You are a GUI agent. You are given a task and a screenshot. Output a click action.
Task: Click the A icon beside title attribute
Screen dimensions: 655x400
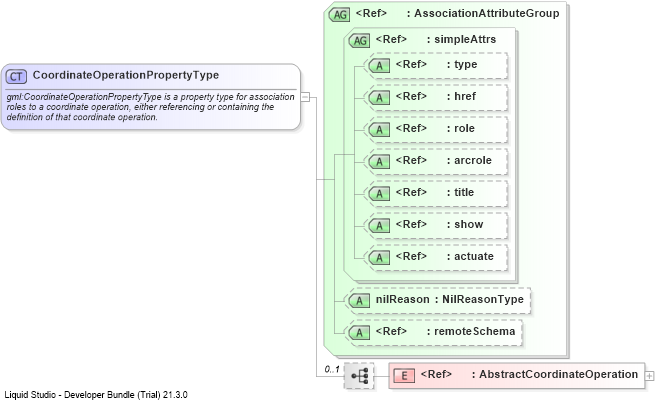click(x=379, y=194)
